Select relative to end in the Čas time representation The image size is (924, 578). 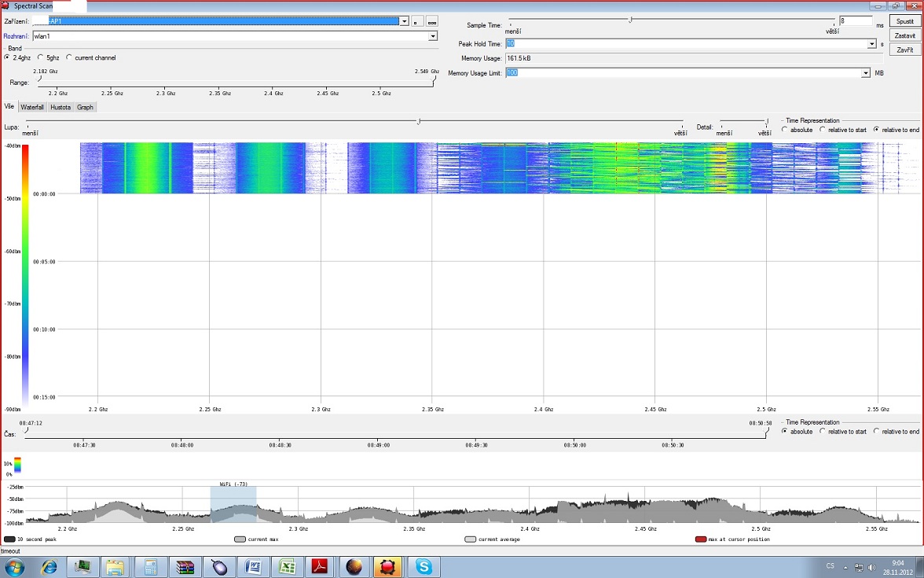click(876, 432)
